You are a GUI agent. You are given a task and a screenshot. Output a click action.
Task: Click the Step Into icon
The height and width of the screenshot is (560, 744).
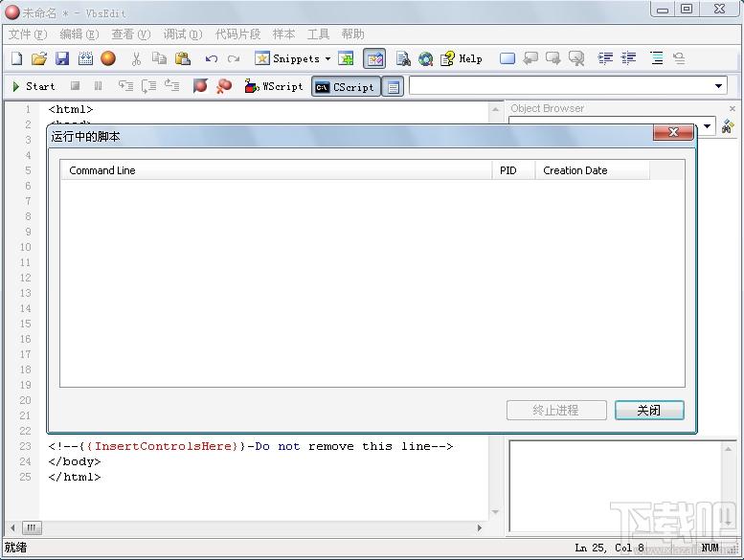pos(125,86)
